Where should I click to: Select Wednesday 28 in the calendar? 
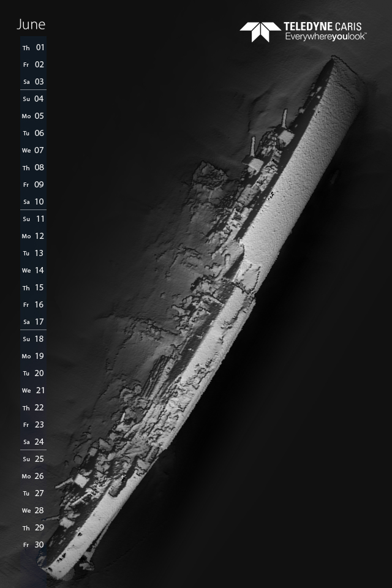34,510
